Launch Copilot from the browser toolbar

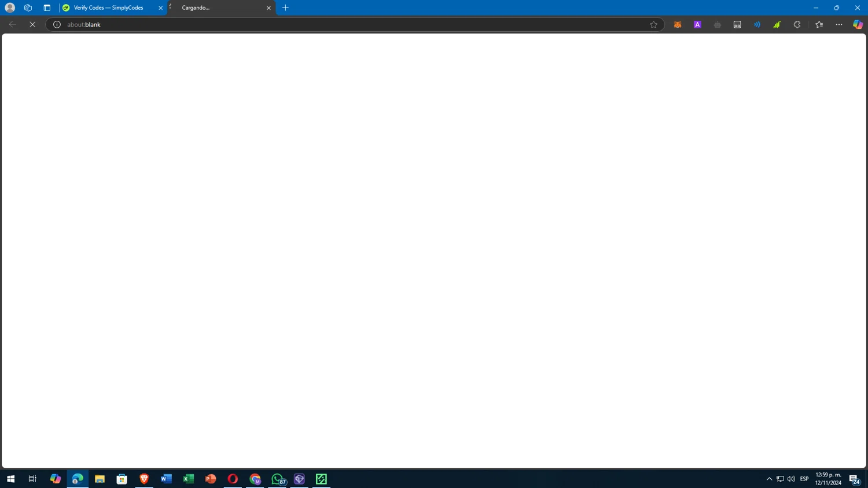[x=858, y=25]
